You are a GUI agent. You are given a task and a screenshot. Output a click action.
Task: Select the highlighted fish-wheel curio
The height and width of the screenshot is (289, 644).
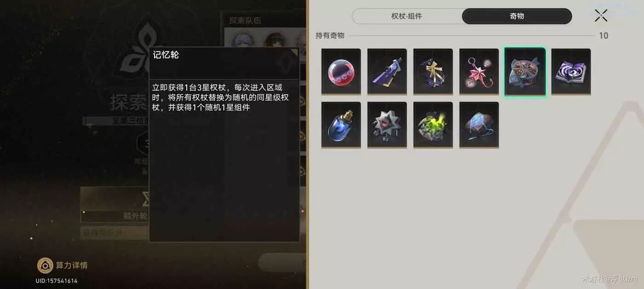pos(525,72)
